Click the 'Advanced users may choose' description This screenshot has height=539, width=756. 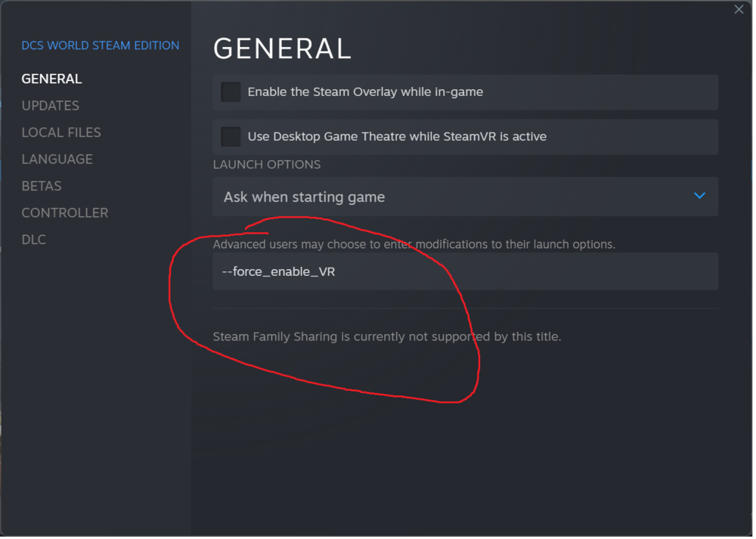(x=414, y=244)
